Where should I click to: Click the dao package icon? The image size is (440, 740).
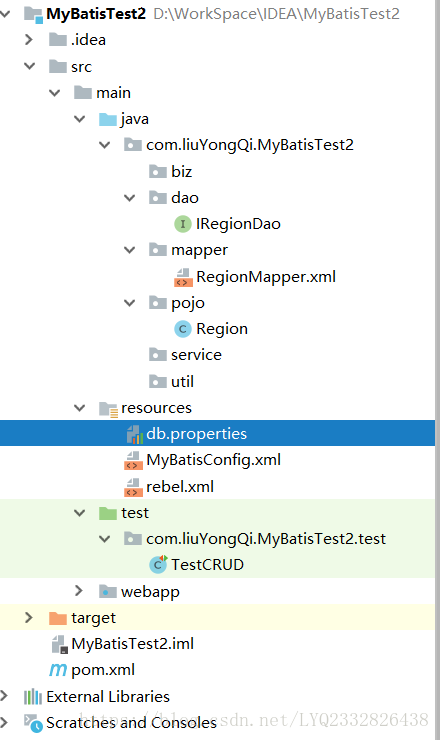pos(158,198)
